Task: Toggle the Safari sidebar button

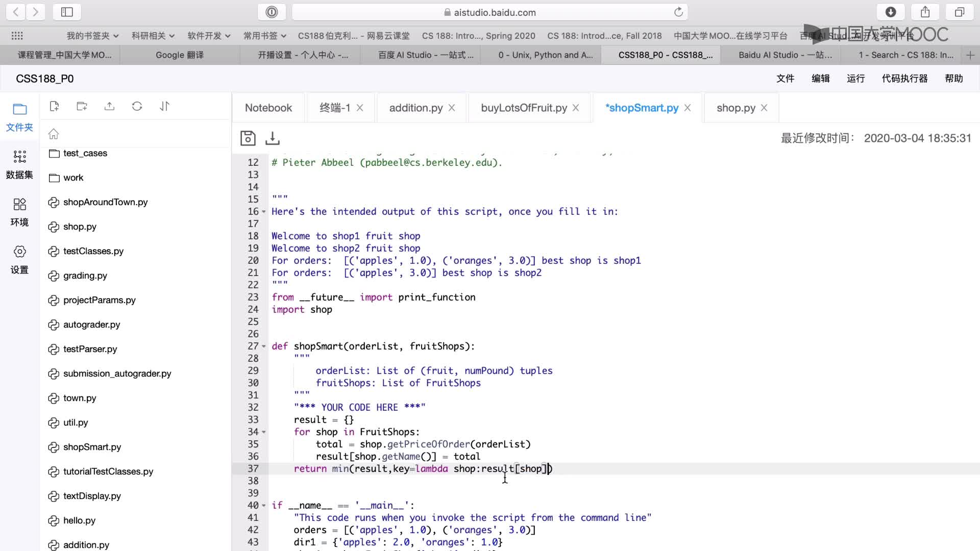Action: coord(67,12)
